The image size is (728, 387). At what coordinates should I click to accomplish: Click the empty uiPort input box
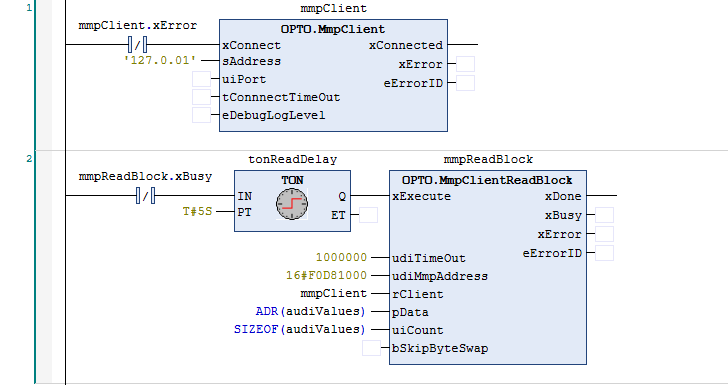(202, 79)
